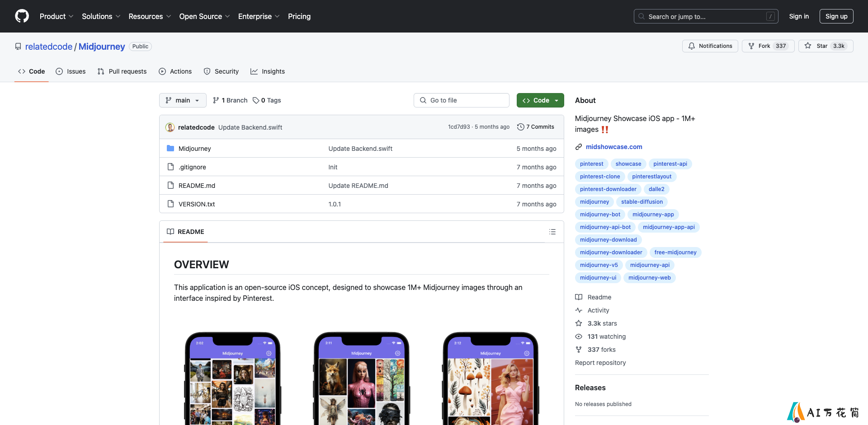Visit the midshowcase.com website link
The image size is (868, 425).
point(614,147)
